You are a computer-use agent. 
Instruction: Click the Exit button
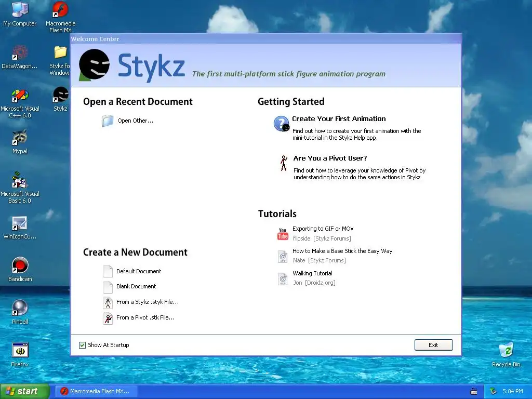434,345
